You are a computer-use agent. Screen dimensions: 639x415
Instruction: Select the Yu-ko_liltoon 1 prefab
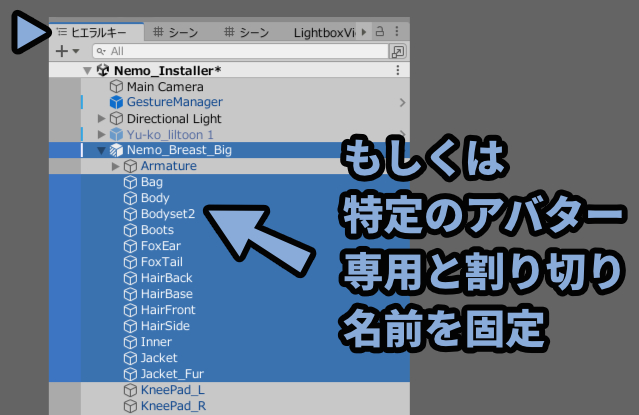coord(170,135)
